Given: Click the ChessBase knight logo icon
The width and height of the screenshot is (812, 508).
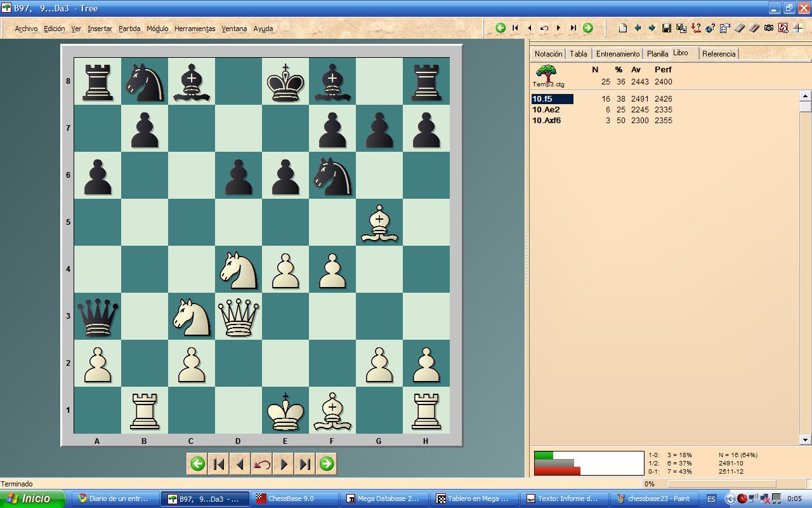Looking at the screenshot, I should tap(784, 28).
